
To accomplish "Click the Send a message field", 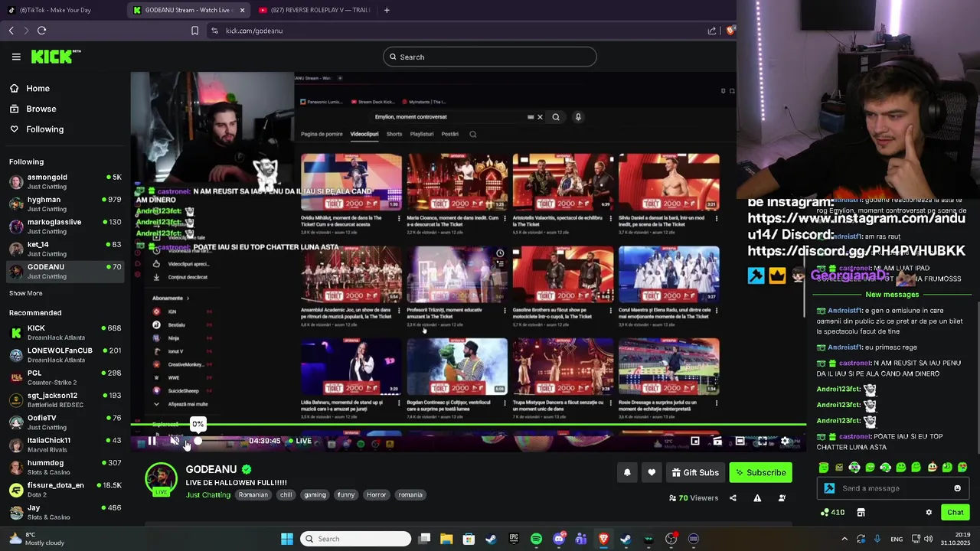I will click(x=893, y=488).
